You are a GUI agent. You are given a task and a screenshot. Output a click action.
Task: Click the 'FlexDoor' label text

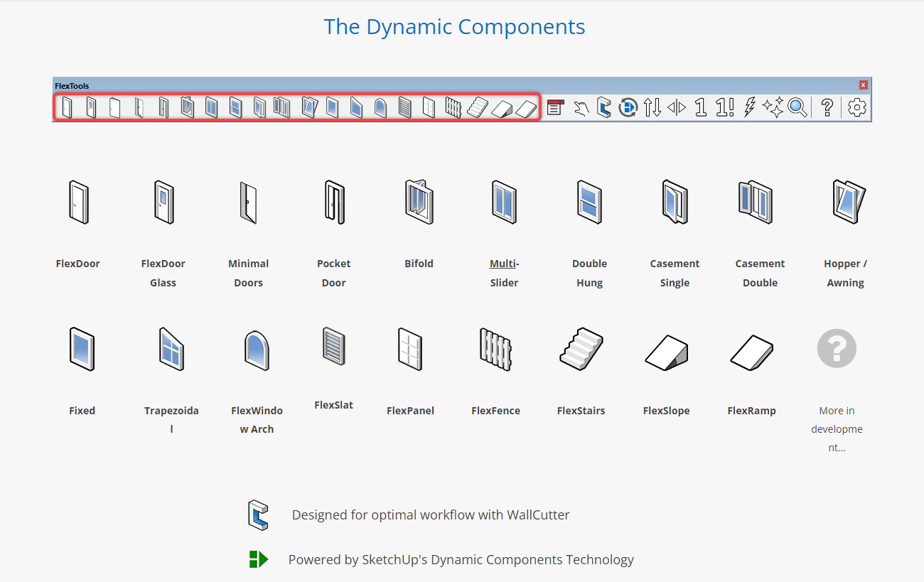point(78,264)
